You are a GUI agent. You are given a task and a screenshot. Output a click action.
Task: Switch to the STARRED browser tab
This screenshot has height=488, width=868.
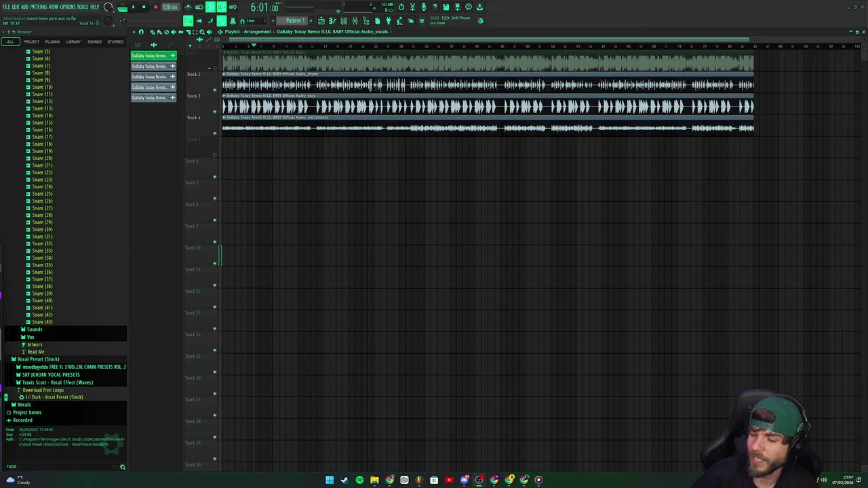tap(115, 41)
